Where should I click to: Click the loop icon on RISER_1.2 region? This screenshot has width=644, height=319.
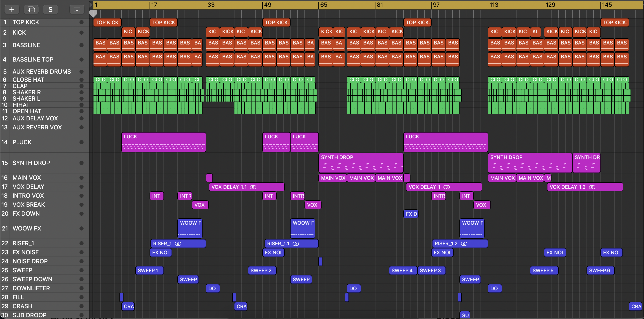coord(464,244)
